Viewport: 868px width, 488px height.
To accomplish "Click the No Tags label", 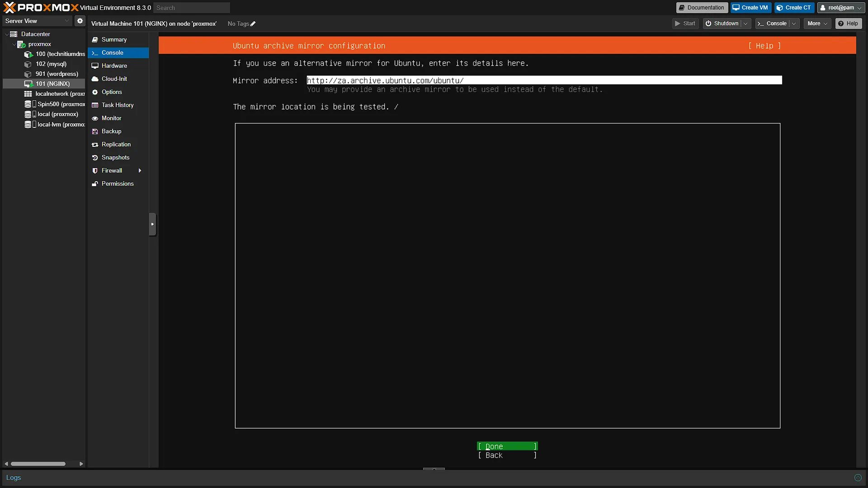I will point(238,24).
